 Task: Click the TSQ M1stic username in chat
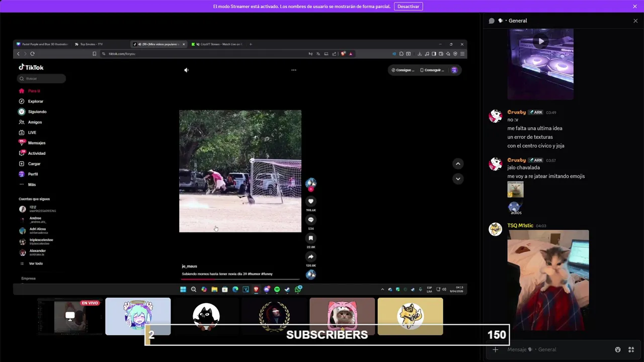coord(520,226)
